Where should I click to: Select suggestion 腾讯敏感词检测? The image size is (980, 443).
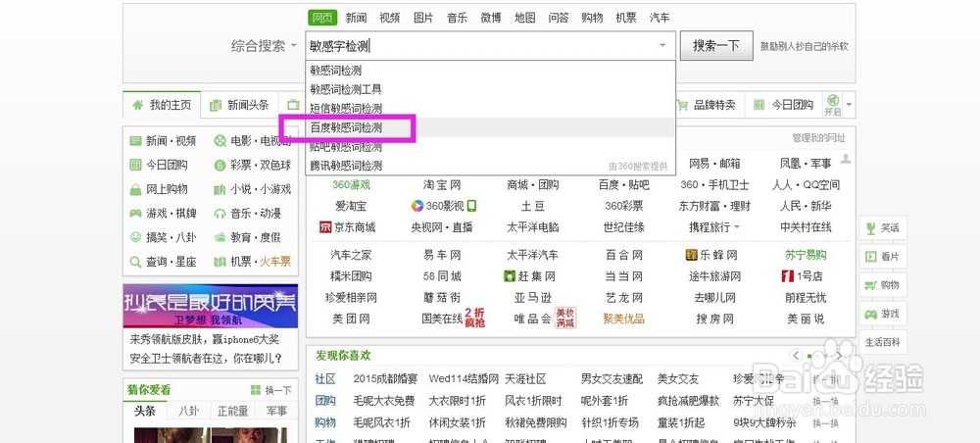coord(491,166)
